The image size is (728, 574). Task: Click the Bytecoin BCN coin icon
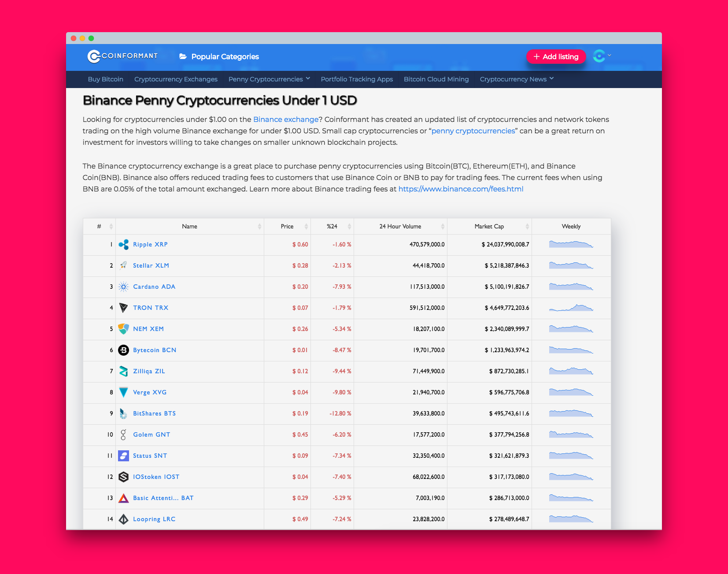[x=124, y=350]
